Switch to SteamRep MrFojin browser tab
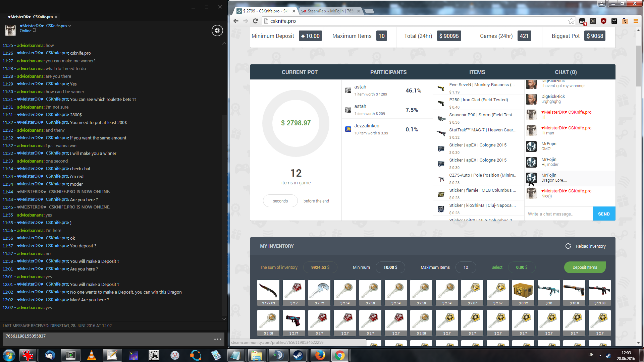Screen dimensions: 644x362 pyautogui.click(x=327, y=11)
